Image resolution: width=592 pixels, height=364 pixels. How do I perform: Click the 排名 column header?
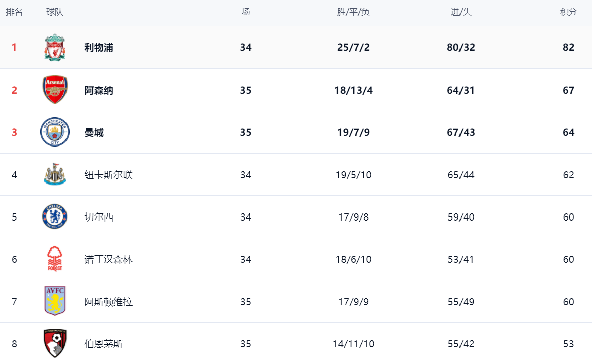tap(14, 12)
